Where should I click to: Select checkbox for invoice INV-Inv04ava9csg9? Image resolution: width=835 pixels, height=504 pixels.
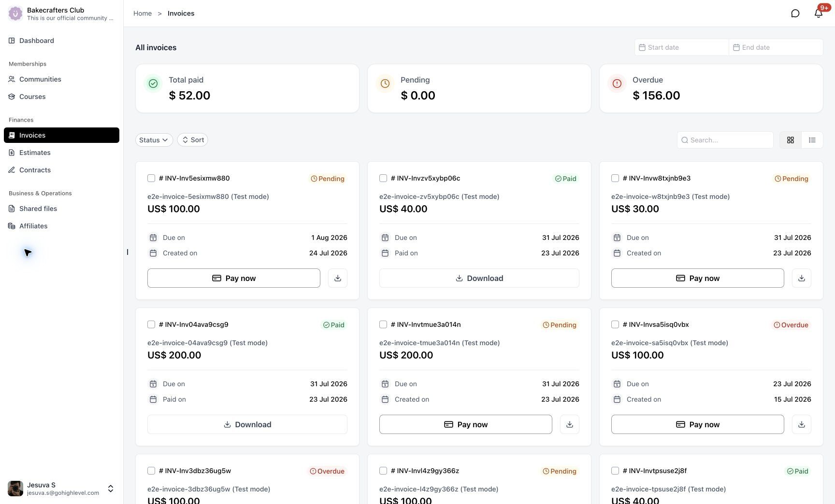(151, 324)
